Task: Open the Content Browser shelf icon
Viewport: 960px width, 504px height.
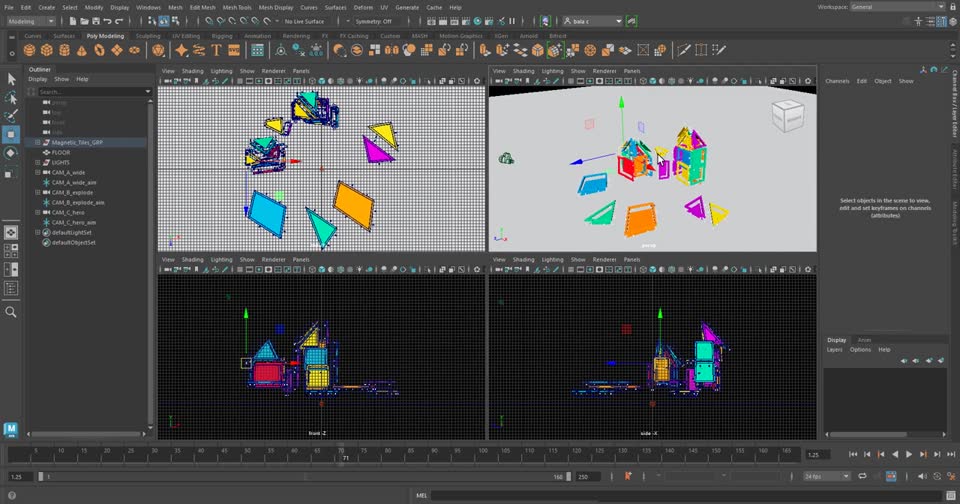Action: coord(258,50)
